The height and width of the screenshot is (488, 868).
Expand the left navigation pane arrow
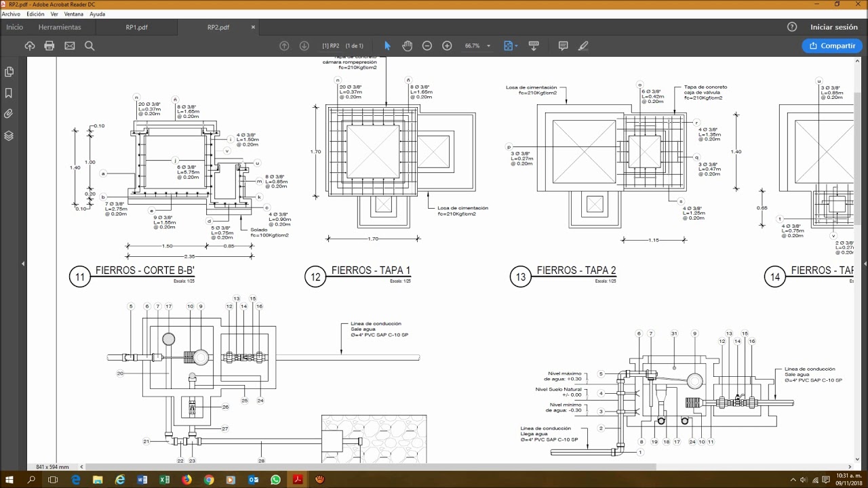[23, 263]
